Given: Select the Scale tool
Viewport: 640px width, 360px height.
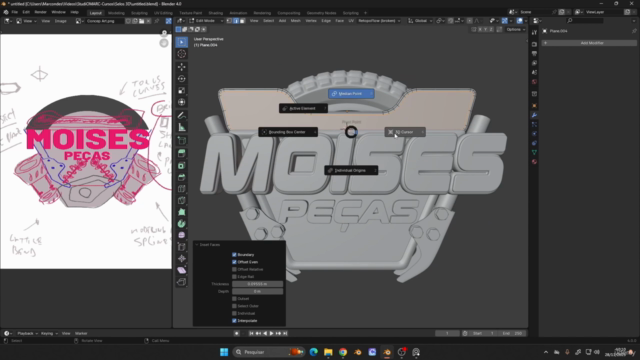Looking at the screenshot, I should tap(182, 90).
